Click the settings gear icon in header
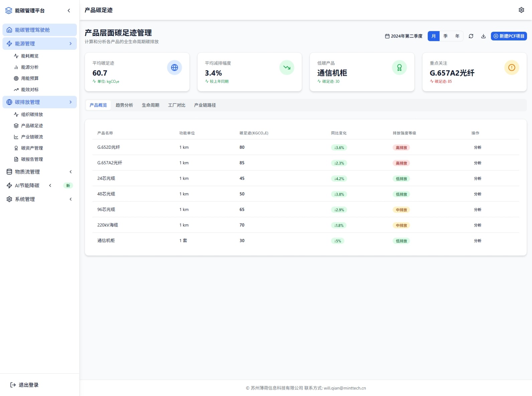This screenshot has width=532, height=396. [521, 10]
